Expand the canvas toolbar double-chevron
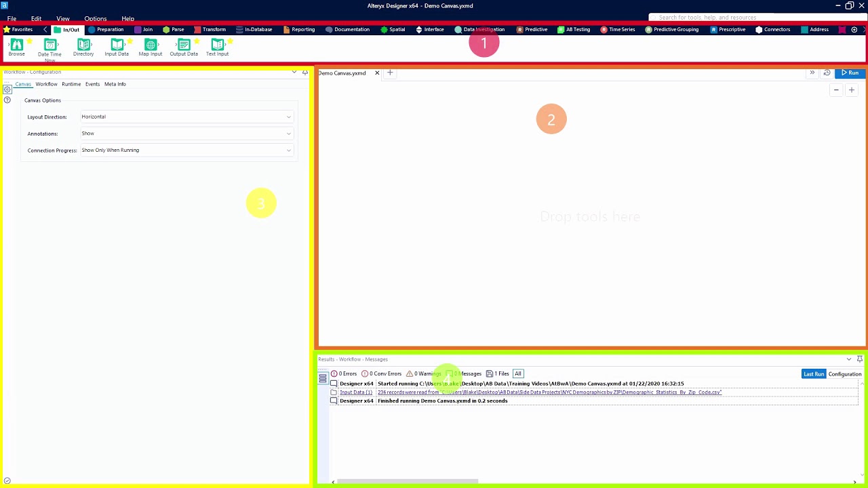The width and height of the screenshot is (868, 488). click(812, 73)
